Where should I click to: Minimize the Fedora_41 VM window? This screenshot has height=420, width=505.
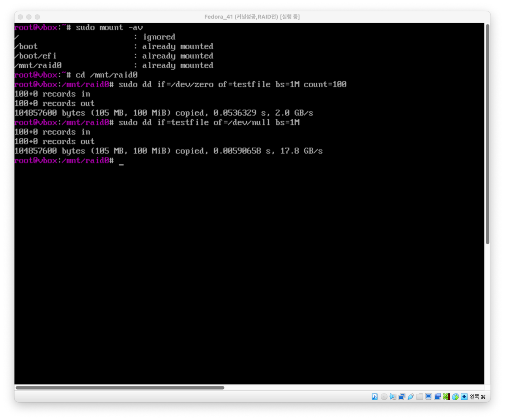pyautogui.click(x=29, y=17)
